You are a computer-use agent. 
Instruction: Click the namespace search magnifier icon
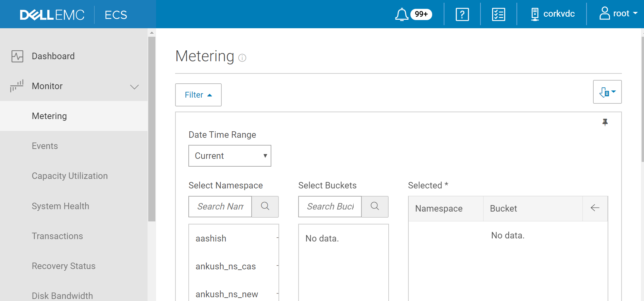[265, 206]
